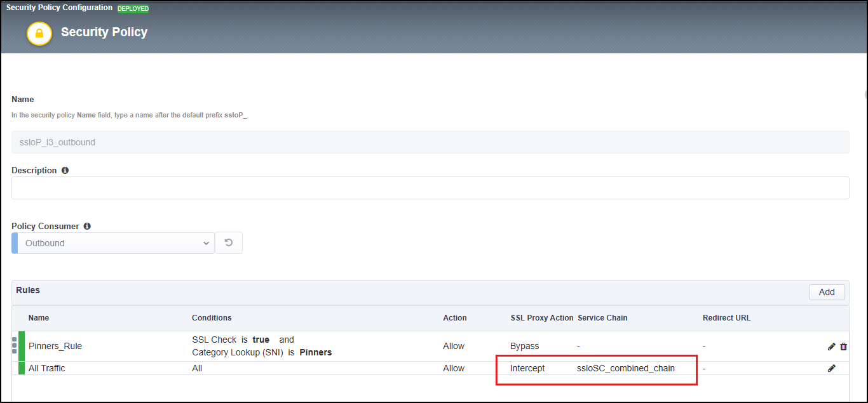Select the All Traffic rule name
Screen dimensions: 868x403
47,368
